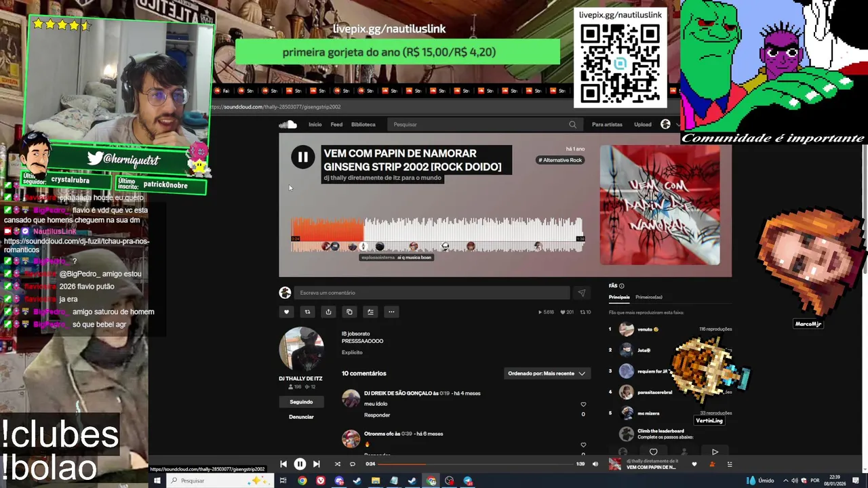
Task: Click the heart icon under Climb the leaderboard
Action: pyautogui.click(x=653, y=452)
